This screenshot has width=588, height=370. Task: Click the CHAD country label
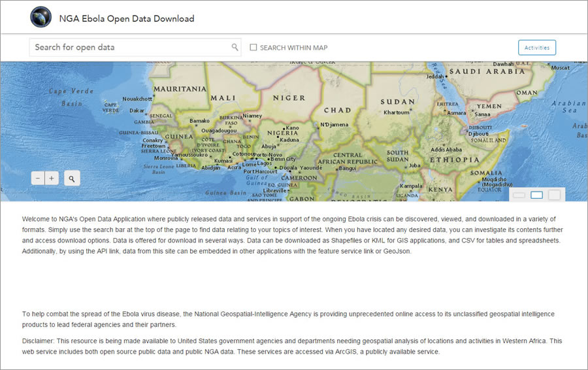[338, 110]
